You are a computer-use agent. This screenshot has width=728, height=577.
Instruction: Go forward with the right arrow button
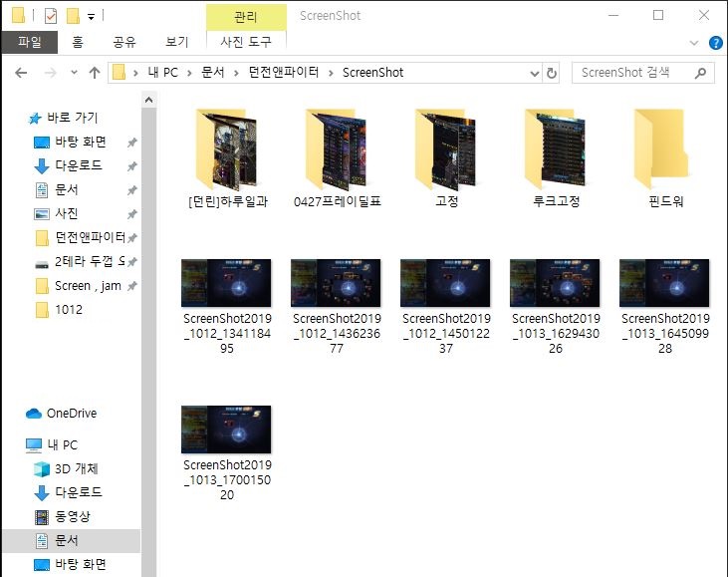point(50,73)
